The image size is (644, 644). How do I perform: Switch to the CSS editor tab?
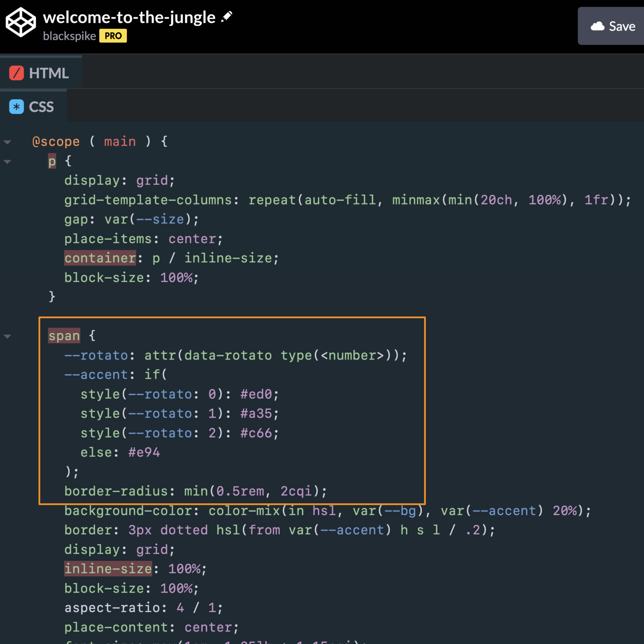tap(33, 107)
